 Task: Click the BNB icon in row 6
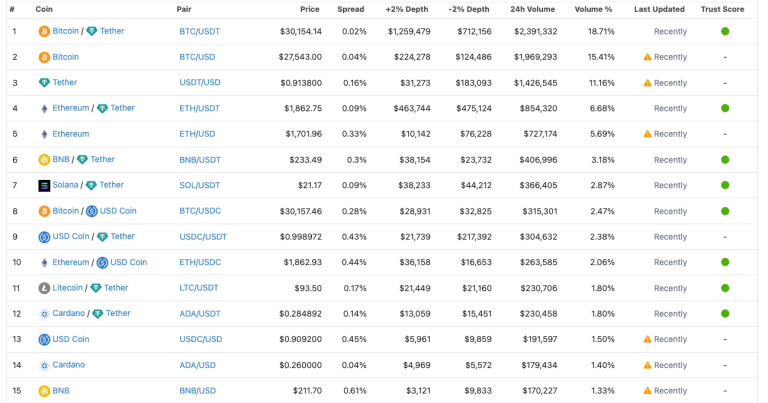[44, 160]
